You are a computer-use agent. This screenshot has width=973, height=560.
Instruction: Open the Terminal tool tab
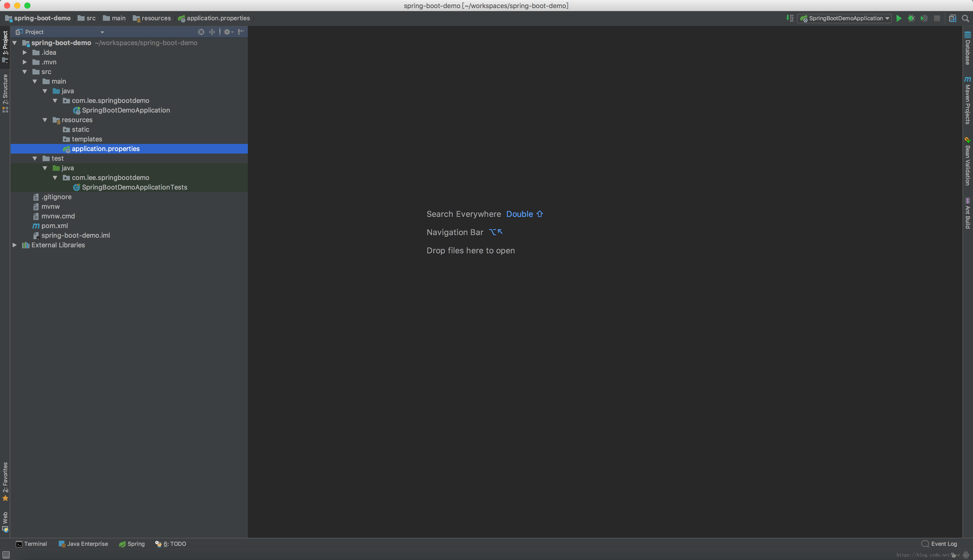coord(31,544)
